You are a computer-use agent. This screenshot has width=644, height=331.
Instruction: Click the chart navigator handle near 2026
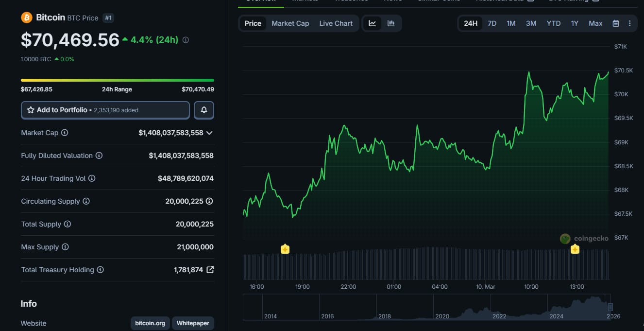pos(610,307)
